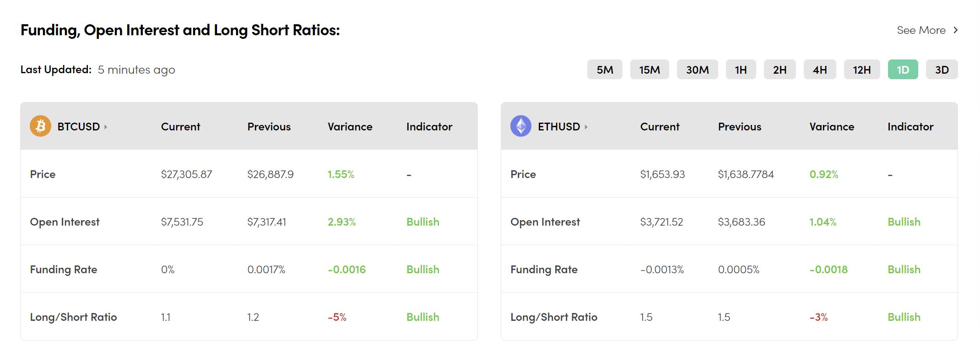Viewport: 980px width, 362px height.
Task: Select the 5M timeframe
Action: [x=604, y=70]
